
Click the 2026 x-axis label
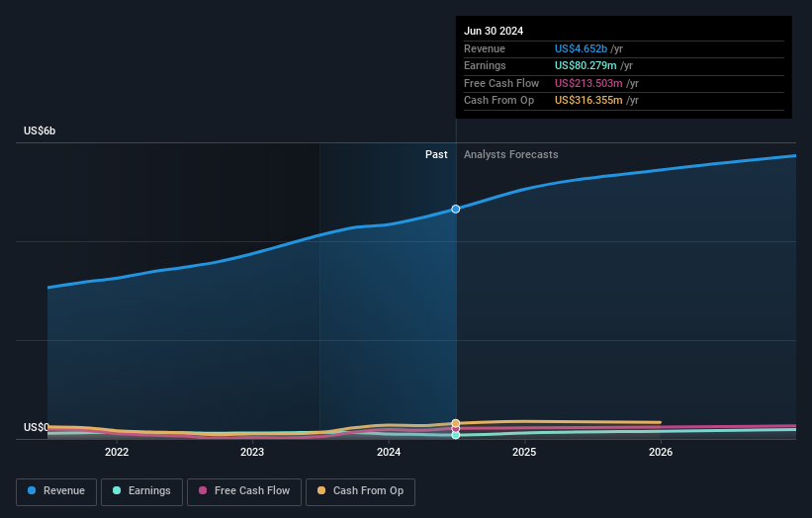point(661,452)
